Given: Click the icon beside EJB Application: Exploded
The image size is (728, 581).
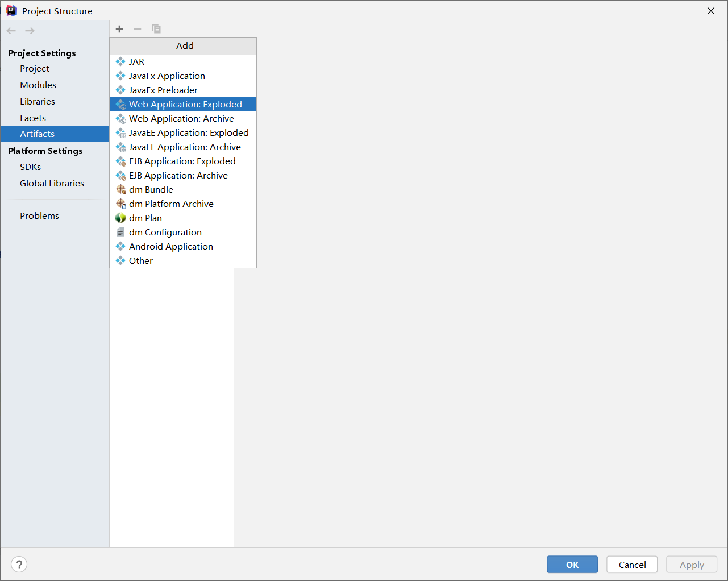Looking at the screenshot, I should [121, 161].
